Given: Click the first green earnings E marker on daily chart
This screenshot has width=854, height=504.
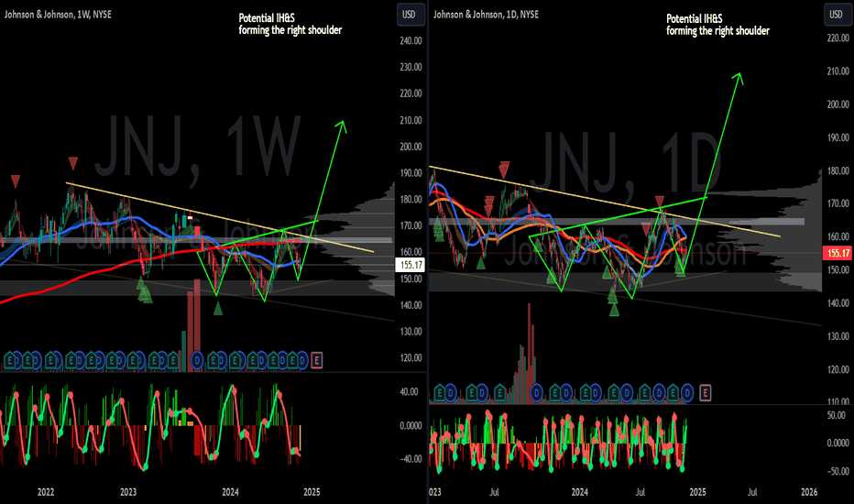Looking at the screenshot, I should (x=440, y=392).
